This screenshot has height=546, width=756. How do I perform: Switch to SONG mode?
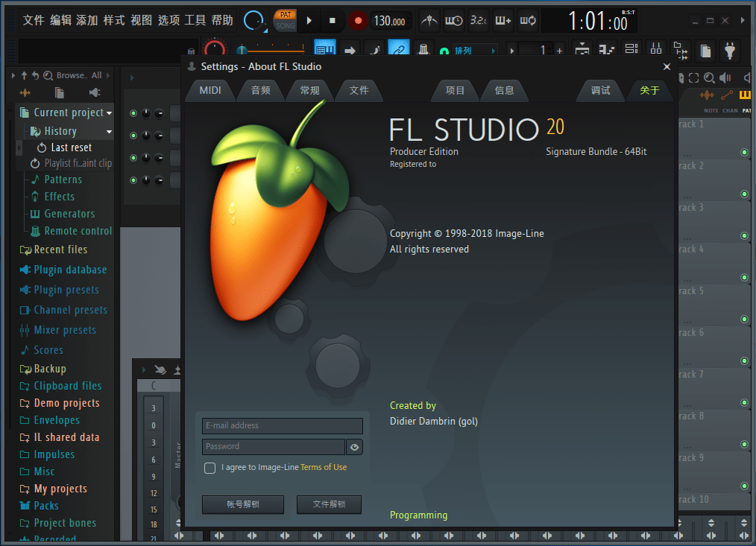click(x=286, y=26)
